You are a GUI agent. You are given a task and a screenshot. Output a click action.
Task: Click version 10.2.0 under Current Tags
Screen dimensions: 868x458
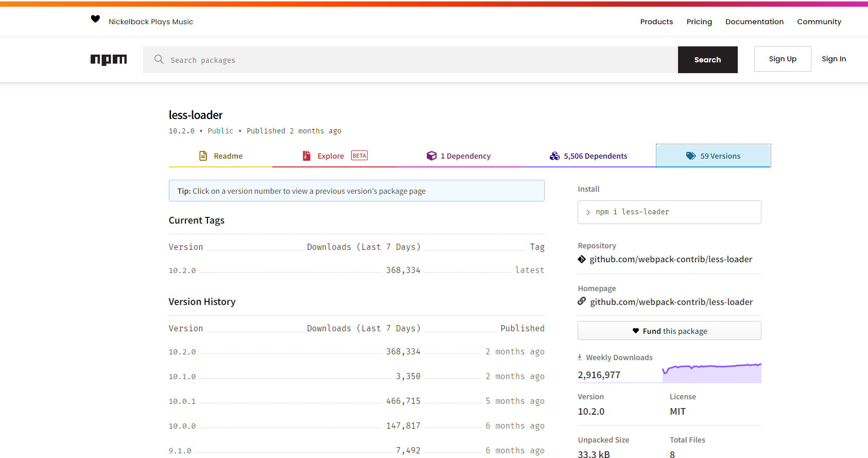182,270
